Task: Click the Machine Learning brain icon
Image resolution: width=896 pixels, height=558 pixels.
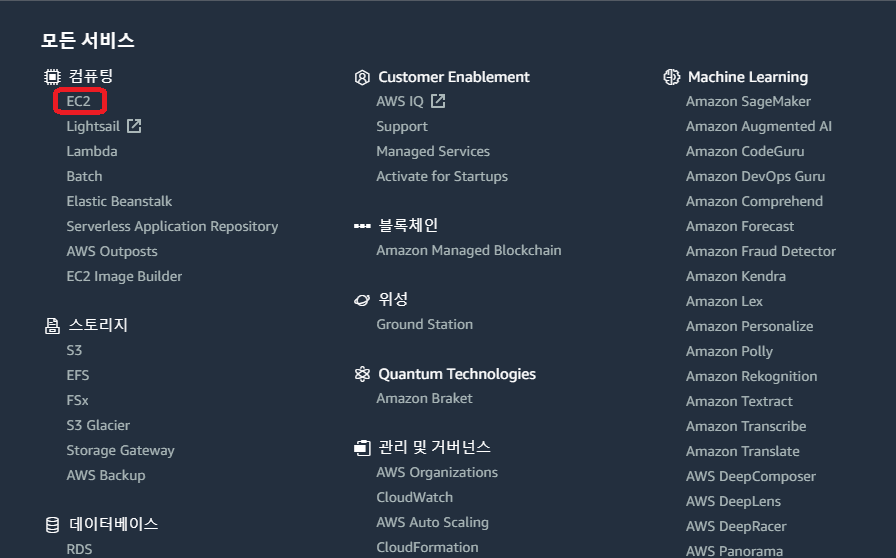Action: 672,77
